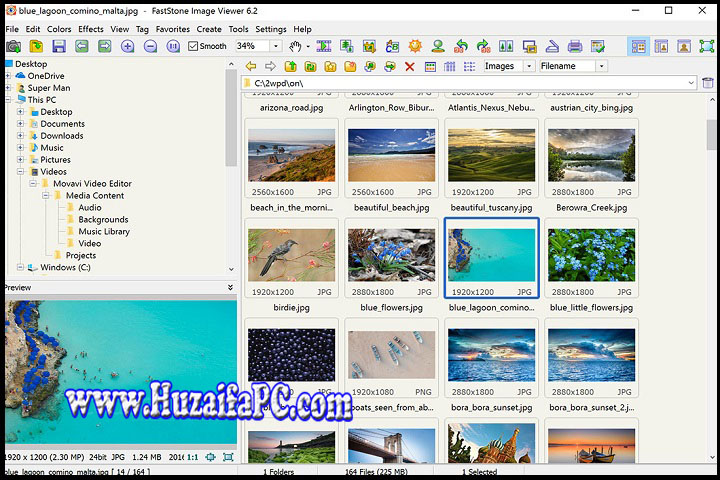The image size is (720, 480).
Task: Switch to the details list view icon
Action: click(450, 67)
